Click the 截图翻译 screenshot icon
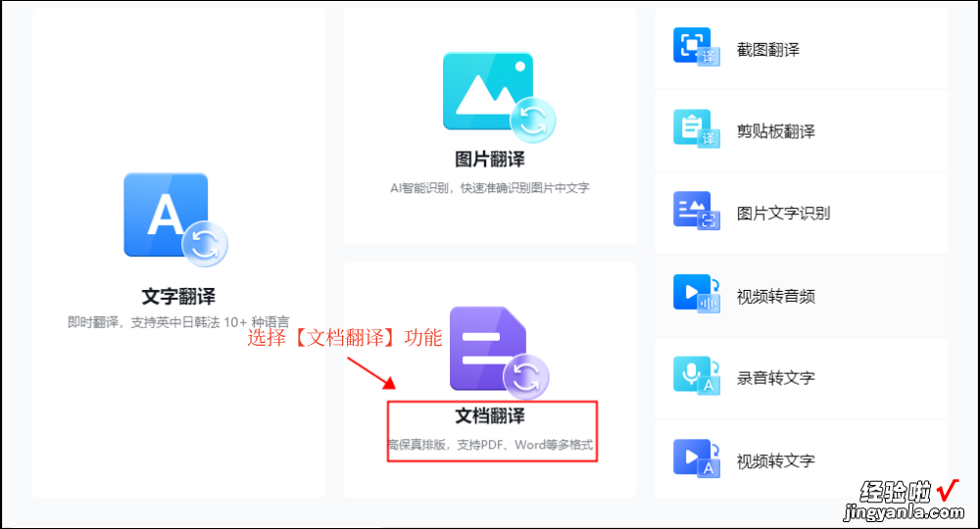This screenshot has width=980, height=529. (x=696, y=46)
